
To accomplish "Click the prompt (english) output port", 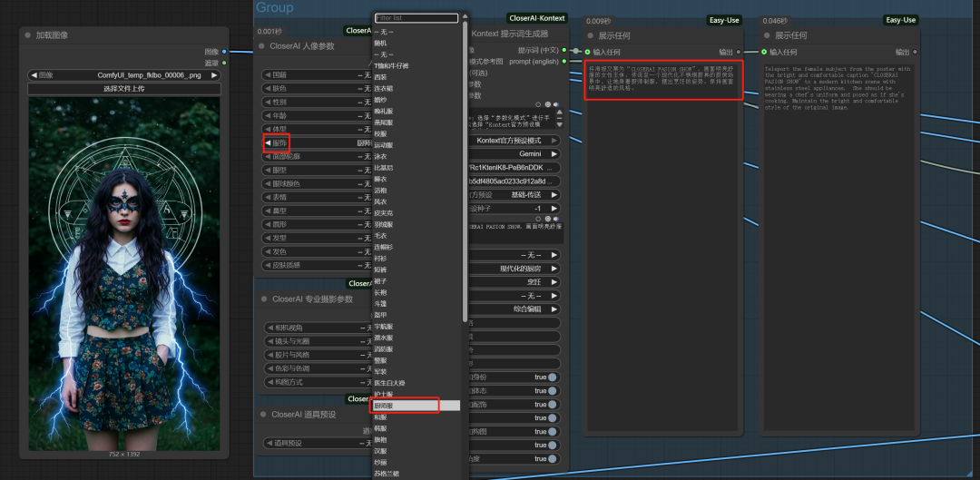I will 564,62.
